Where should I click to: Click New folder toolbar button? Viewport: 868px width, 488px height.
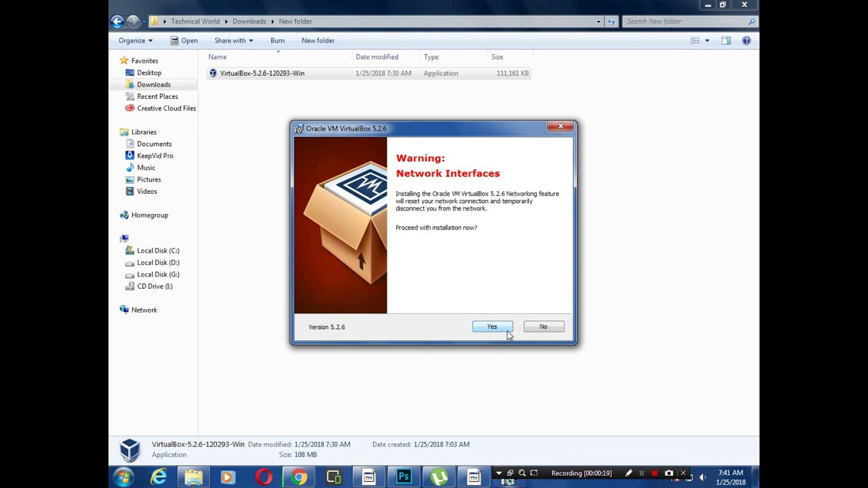tap(318, 41)
